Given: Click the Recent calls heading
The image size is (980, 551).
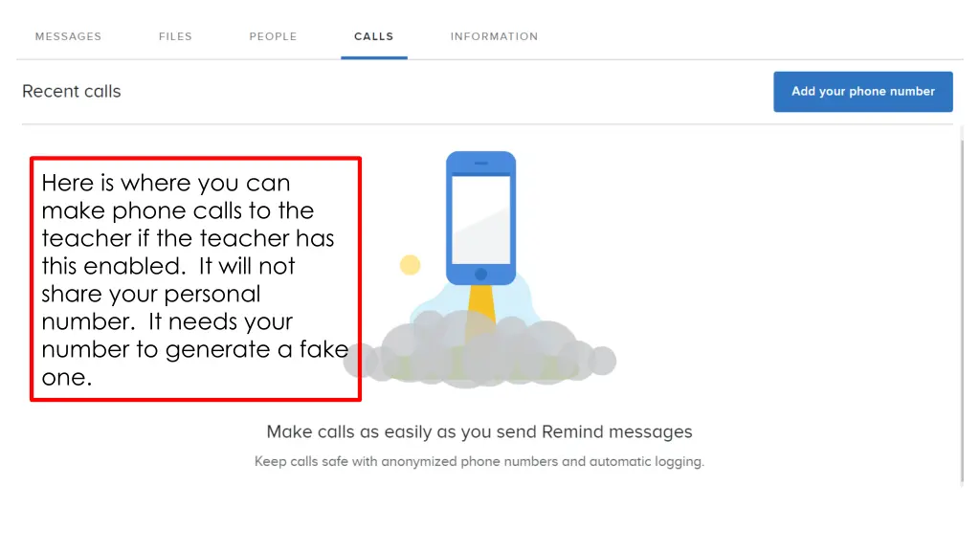Looking at the screenshot, I should [72, 92].
